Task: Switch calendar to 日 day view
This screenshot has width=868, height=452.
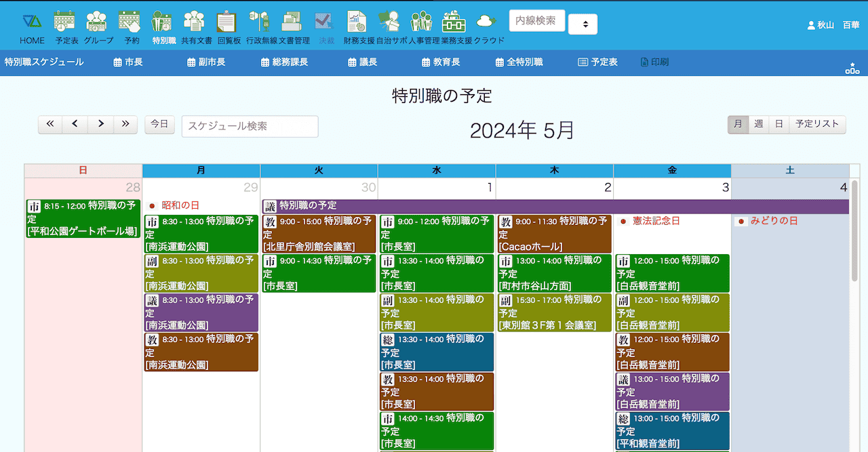Action: click(779, 124)
